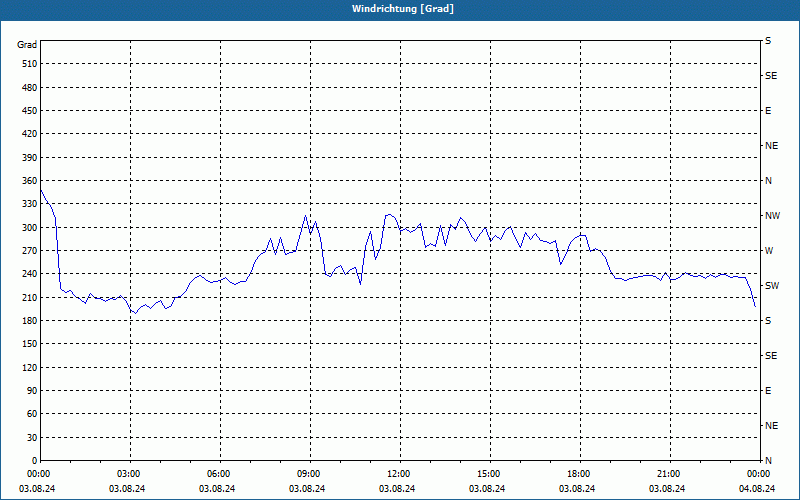Image resolution: width=800 pixels, height=500 pixels.
Task: Click the 'Windrichtung [Grad]' chart title
Action: pyautogui.click(x=403, y=9)
